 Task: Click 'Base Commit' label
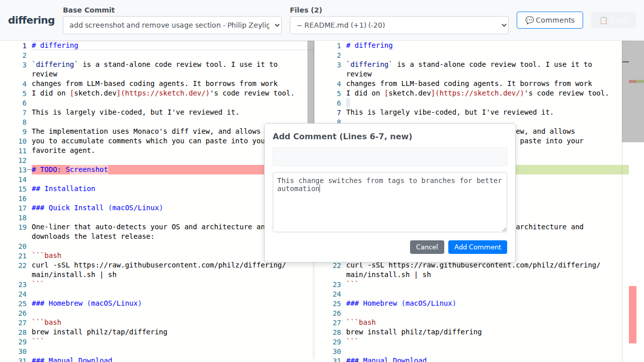89,10
